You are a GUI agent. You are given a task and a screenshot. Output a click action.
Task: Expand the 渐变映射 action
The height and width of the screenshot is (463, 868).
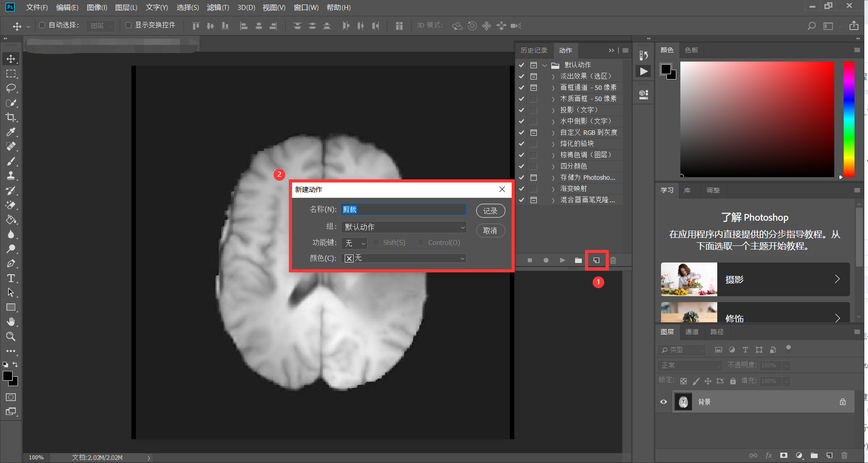[553, 189]
